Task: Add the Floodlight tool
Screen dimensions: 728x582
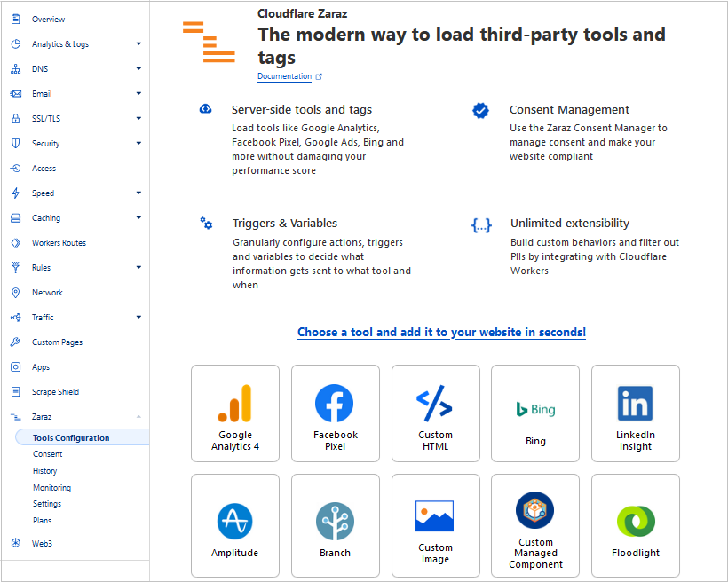Action: coord(636,525)
